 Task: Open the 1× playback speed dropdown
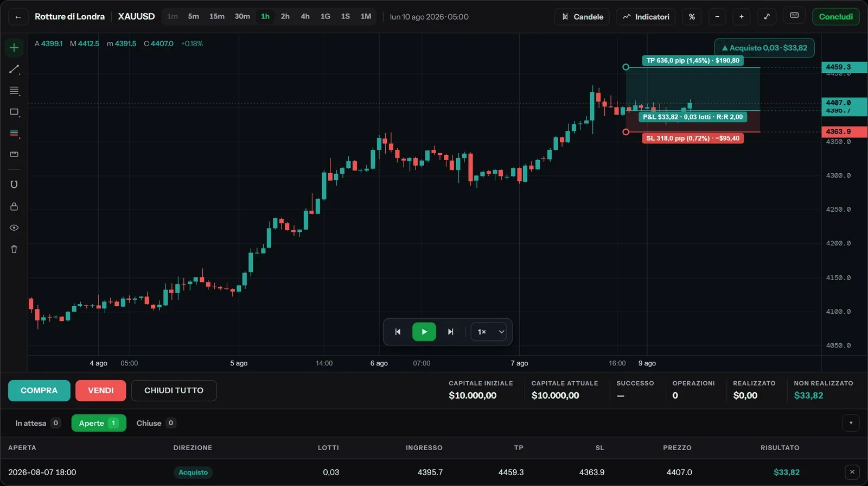[489, 332]
